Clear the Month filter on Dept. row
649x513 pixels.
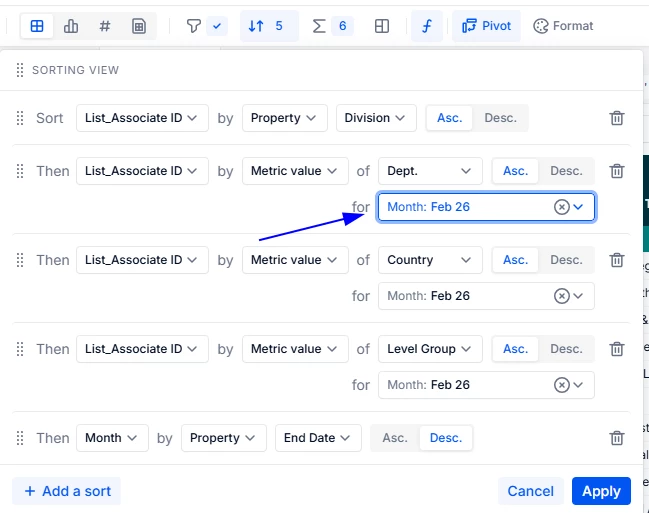coord(561,207)
